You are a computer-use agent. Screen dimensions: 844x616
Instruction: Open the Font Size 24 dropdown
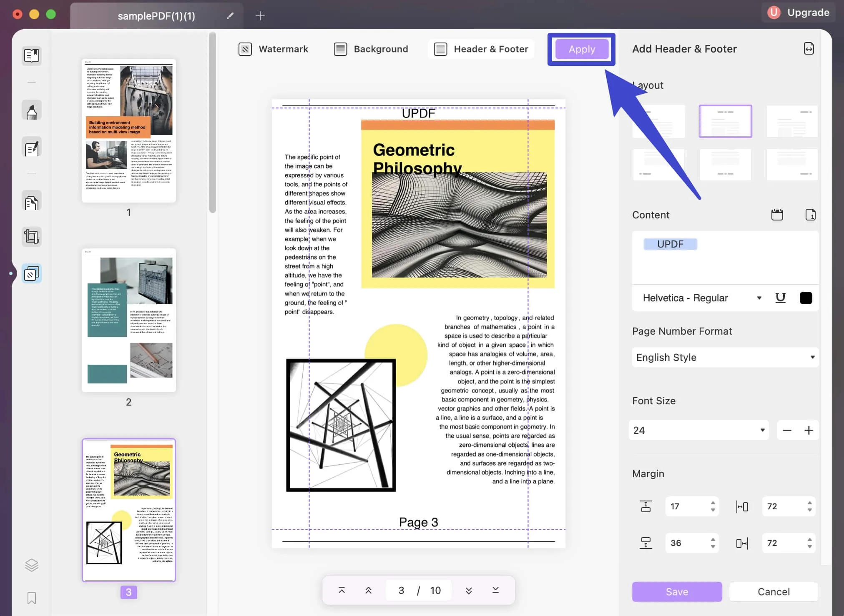pyautogui.click(x=698, y=430)
